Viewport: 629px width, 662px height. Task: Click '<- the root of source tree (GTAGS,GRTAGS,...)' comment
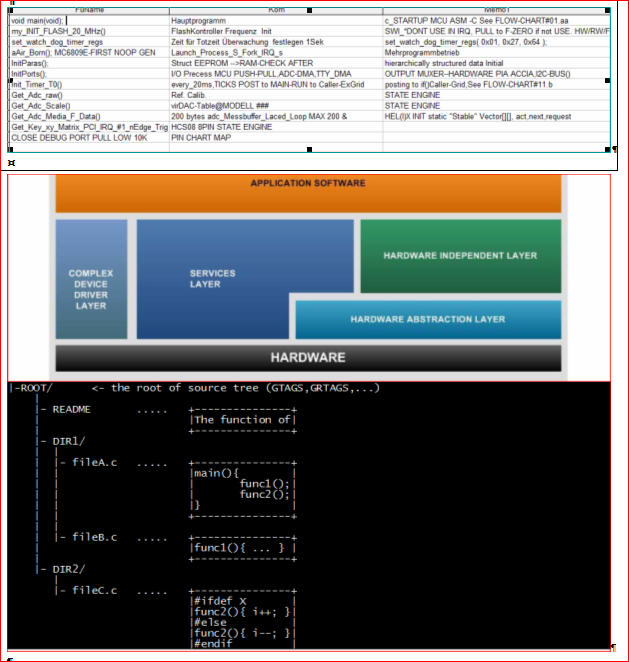pyautogui.click(x=236, y=388)
